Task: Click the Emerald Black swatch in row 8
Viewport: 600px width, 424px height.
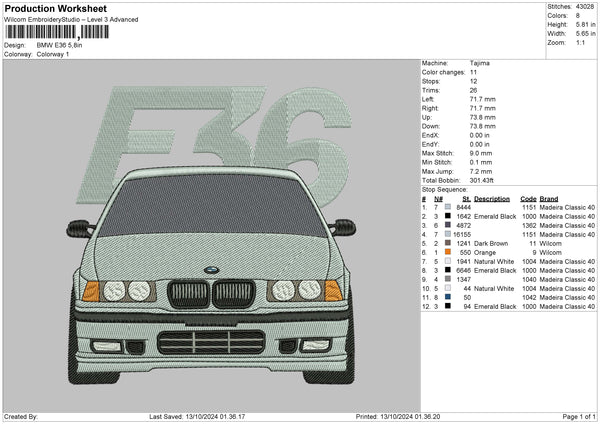Action: pyautogui.click(x=448, y=270)
